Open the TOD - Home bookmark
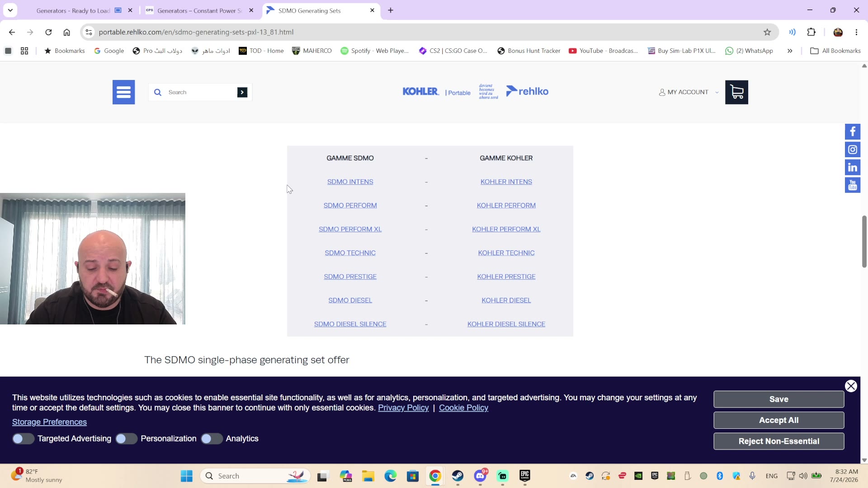The width and height of the screenshot is (868, 488). click(x=261, y=51)
